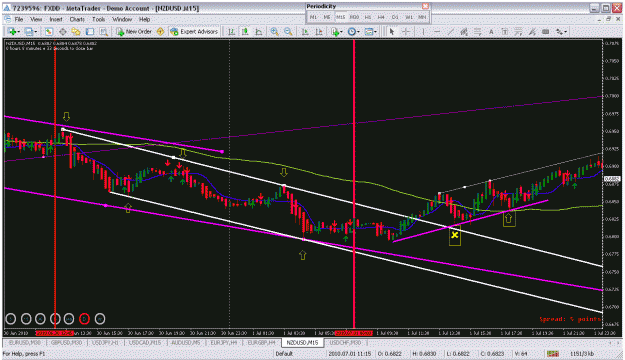Screen dimensions: 625x360
Task: Open the Tools menu
Action: click(x=98, y=19)
